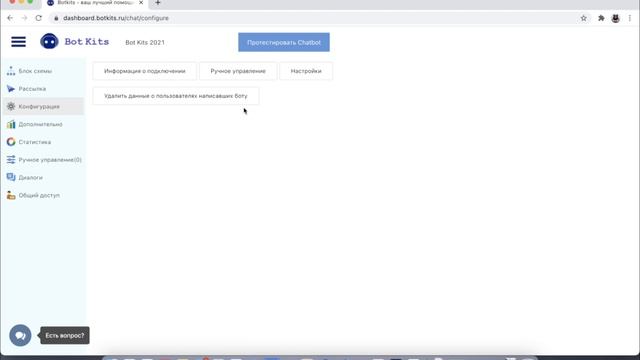Select the Botkits browser tab

click(x=95, y=3)
